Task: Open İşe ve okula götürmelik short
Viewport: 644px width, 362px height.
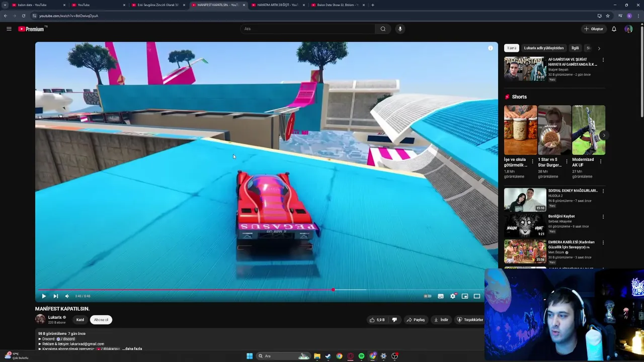Action: [520, 130]
